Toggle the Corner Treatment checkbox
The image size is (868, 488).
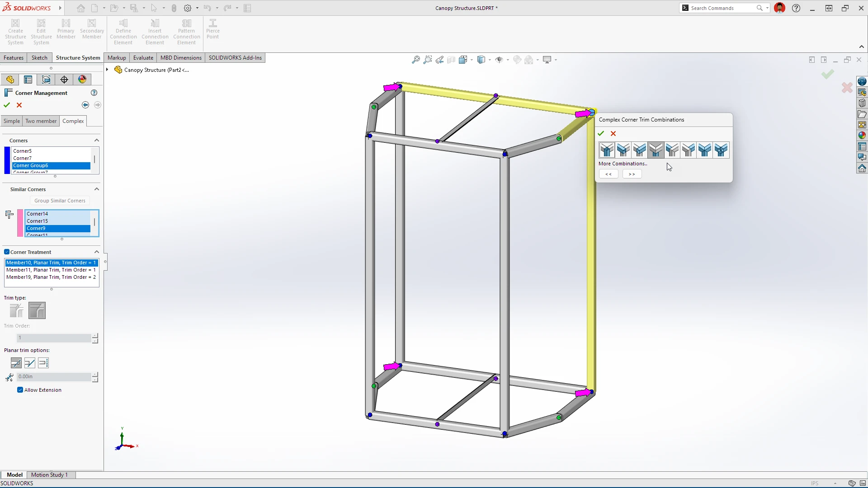pyautogui.click(x=7, y=252)
